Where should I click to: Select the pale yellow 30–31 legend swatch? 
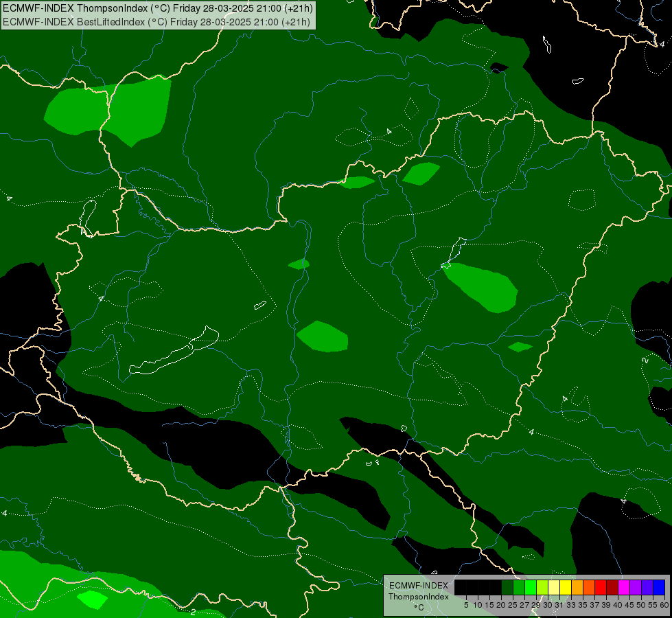(554, 587)
